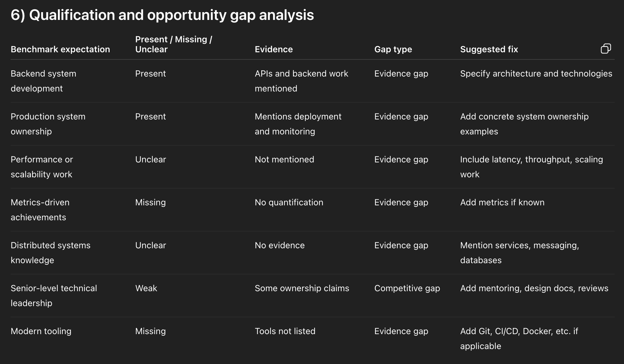
Task: Select the 'Distributed systems knowledge' cell
Action: pos(50,253)
